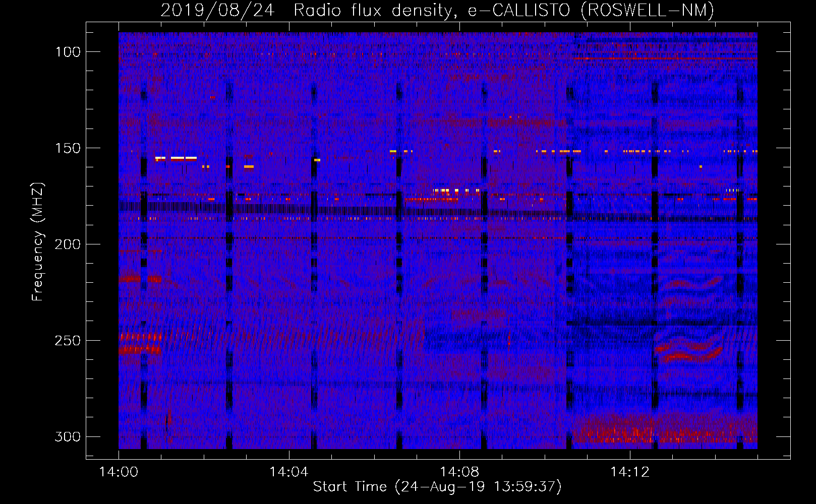Click the plot title mentioning e-CALLISTO (ROSWELL-NM)
The height and width of the screenshot is (504, 816).
[437, 10]
